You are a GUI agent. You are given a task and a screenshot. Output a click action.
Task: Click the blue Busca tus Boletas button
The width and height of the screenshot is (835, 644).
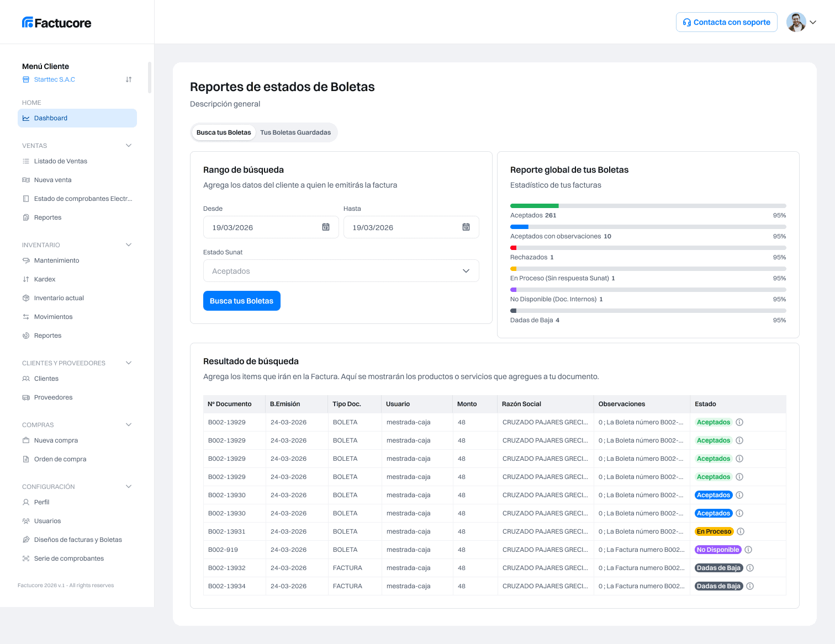coord(242,301)
